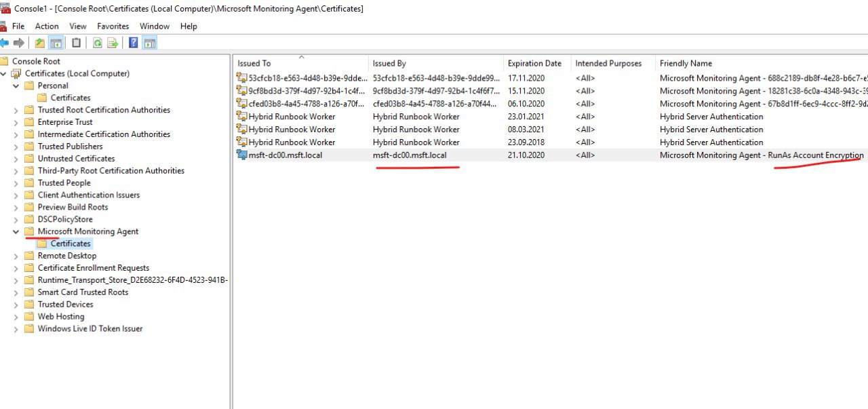Expand the Remote Desktop node
This screenshot has height=409, width=868.
coord(16,256)
